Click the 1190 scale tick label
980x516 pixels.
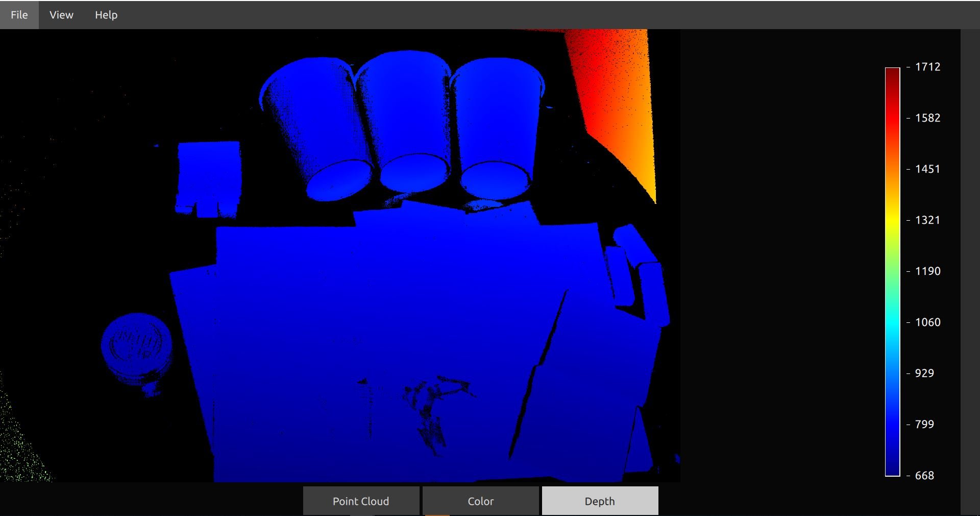tap(927, 271)
